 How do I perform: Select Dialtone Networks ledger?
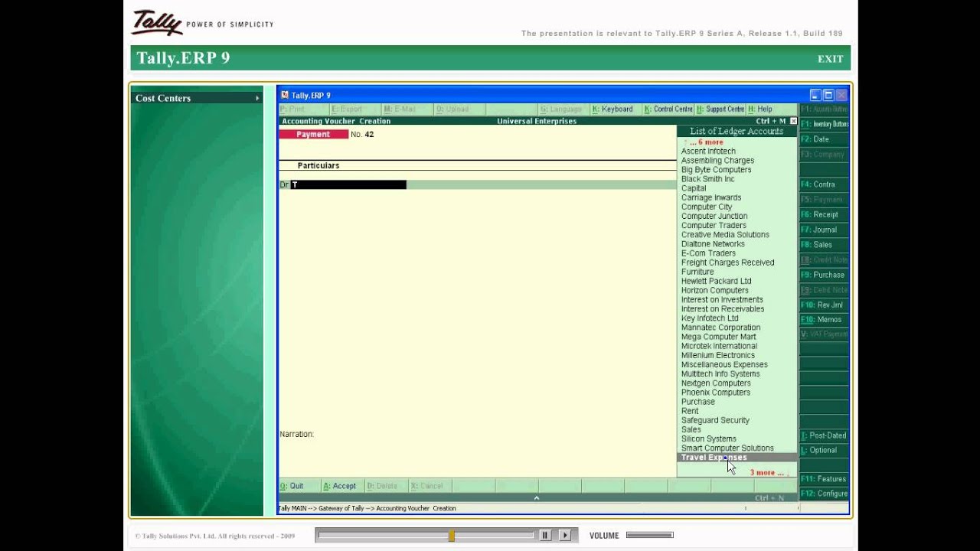[x=713, y=244]
